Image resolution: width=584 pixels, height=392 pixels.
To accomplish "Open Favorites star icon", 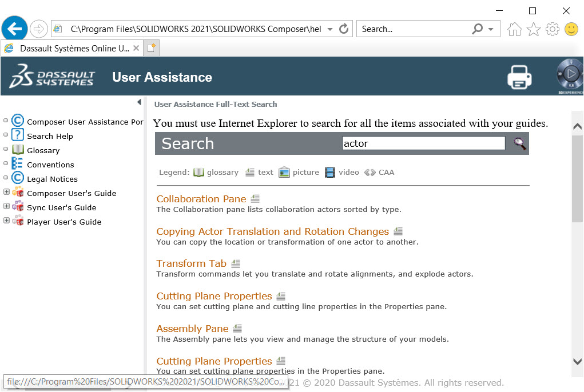I will tap(534, 29).
